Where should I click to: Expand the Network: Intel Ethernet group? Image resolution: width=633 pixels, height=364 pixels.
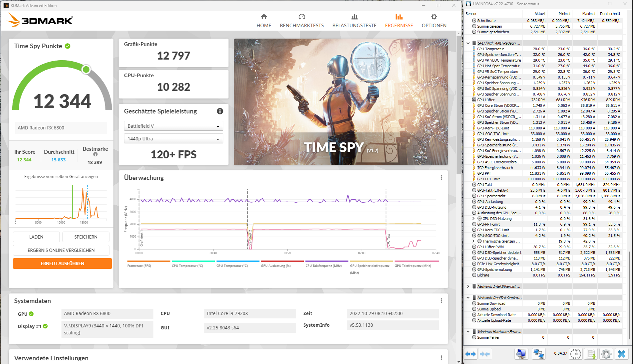click(x=468, y=286)
